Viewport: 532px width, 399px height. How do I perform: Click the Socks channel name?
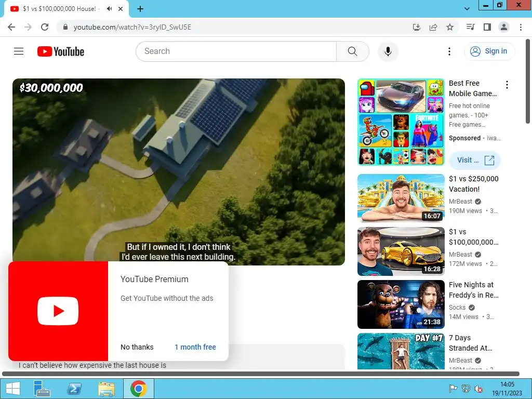(x=457, y=308)
